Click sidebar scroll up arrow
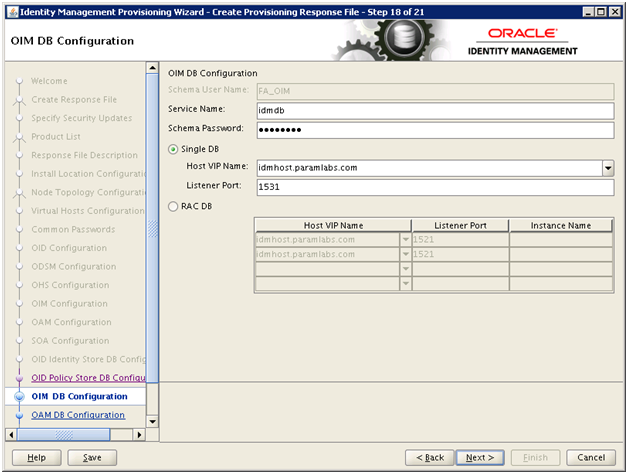628x474 pixels. 153,68
